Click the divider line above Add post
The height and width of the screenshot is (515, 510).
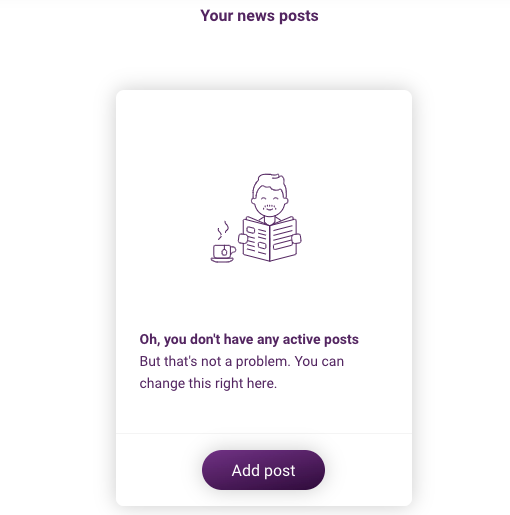(x=264, y=433)
